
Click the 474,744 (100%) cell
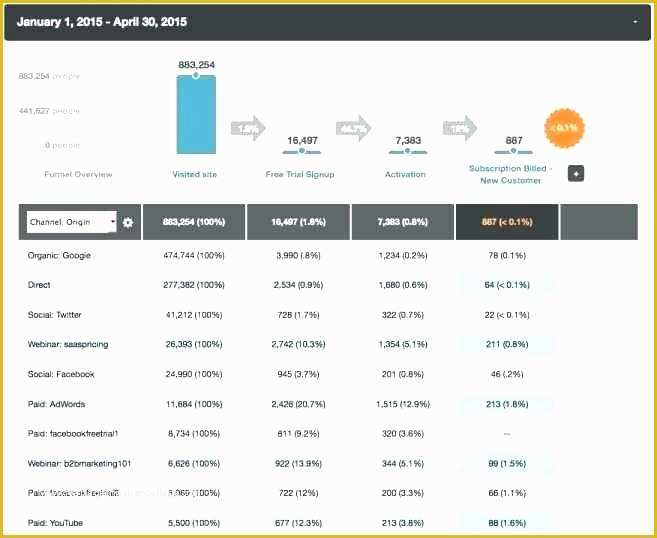click(x=194, y=256)
